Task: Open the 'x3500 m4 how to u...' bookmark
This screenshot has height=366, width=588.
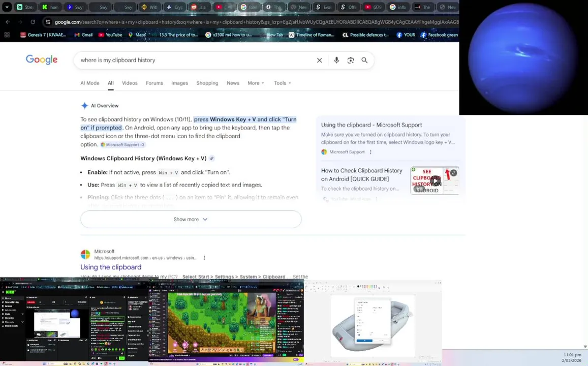Action: click(x=228, y=35)
